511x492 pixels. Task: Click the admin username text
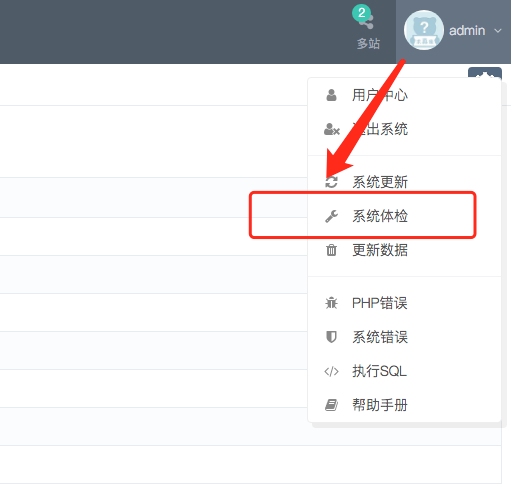(467, 31)
